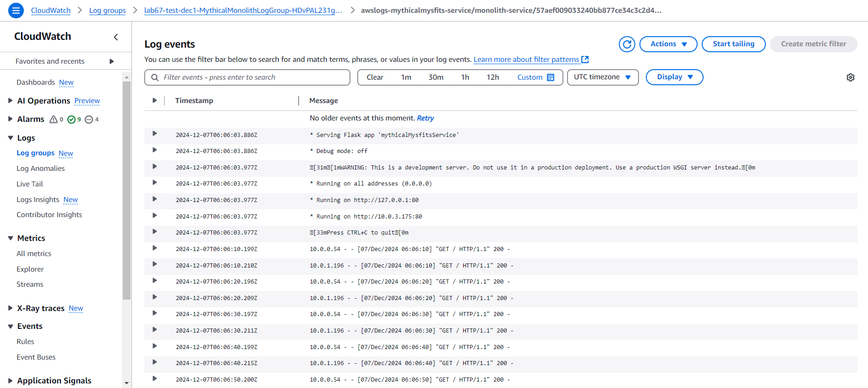868x388 pixels.
Task: Expand the 06:06:40.215Z log row
Action: [155, 362]
